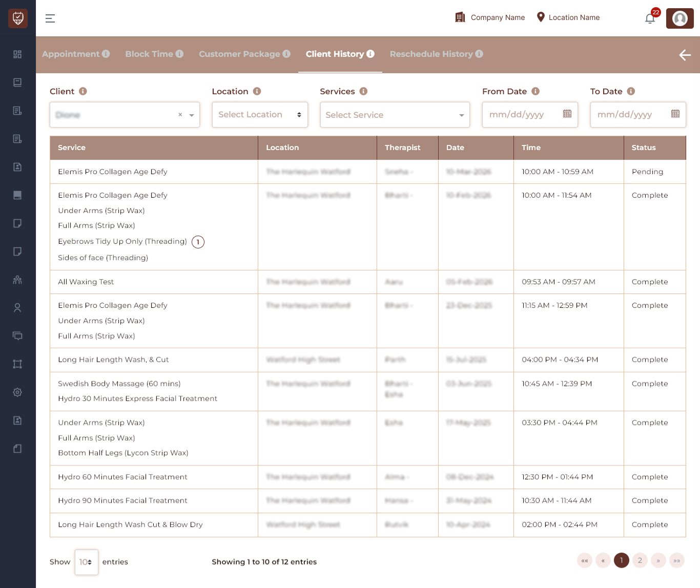
Task: Open the show entries count dropdown
Action: [86, 562]
